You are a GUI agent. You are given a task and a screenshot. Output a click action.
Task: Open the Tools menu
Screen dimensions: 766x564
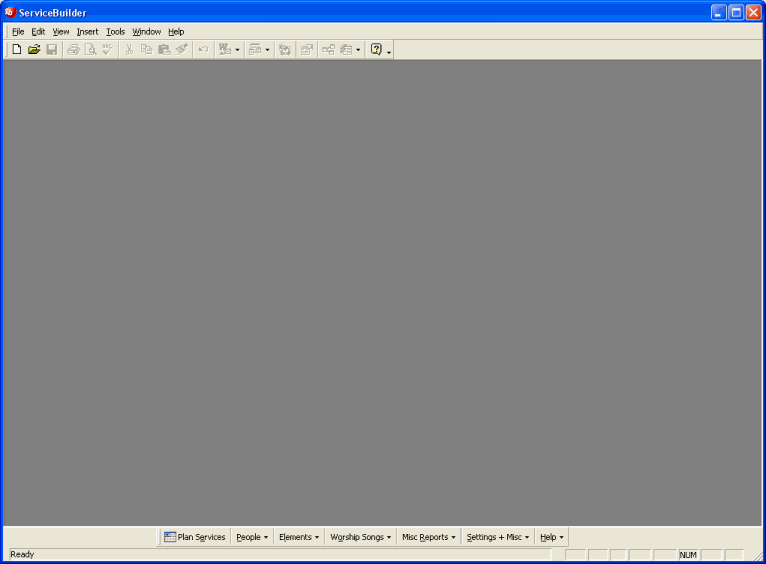point(115,32)
